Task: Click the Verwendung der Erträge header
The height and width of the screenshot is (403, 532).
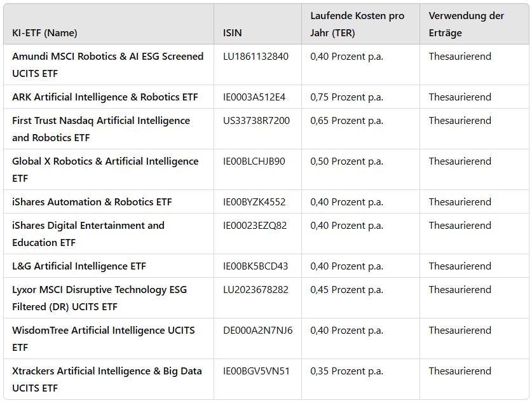Action: coord(466,24)
